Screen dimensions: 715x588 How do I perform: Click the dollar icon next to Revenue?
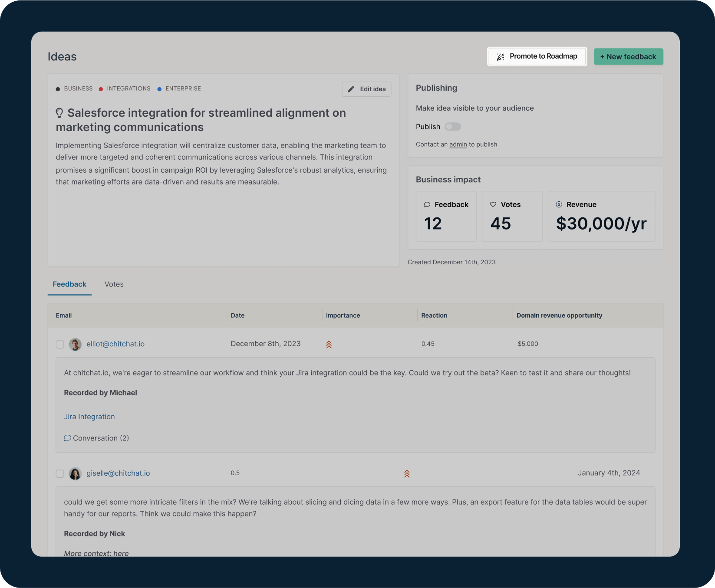[558, 204]
